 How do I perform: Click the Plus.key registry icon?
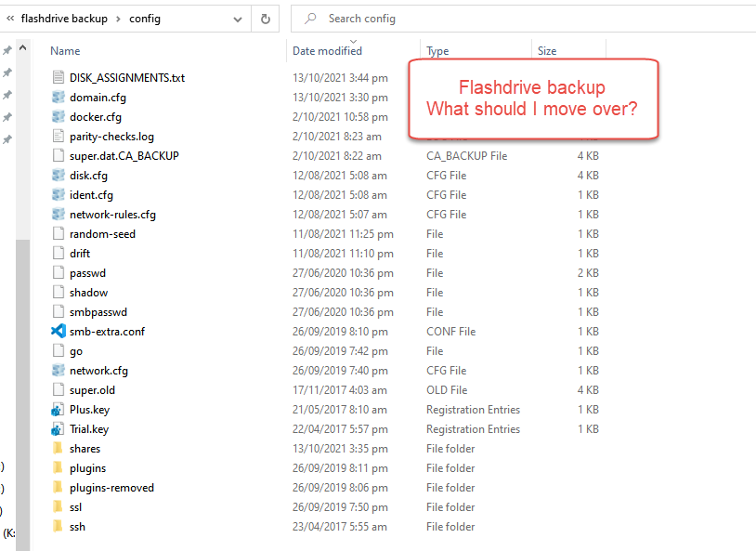[x=58, y=410]
